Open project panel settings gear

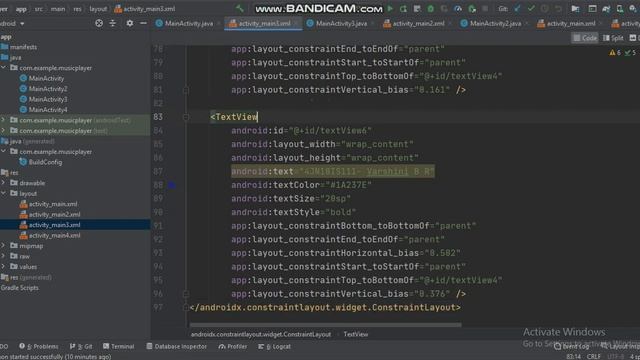(x=129, y=24)
